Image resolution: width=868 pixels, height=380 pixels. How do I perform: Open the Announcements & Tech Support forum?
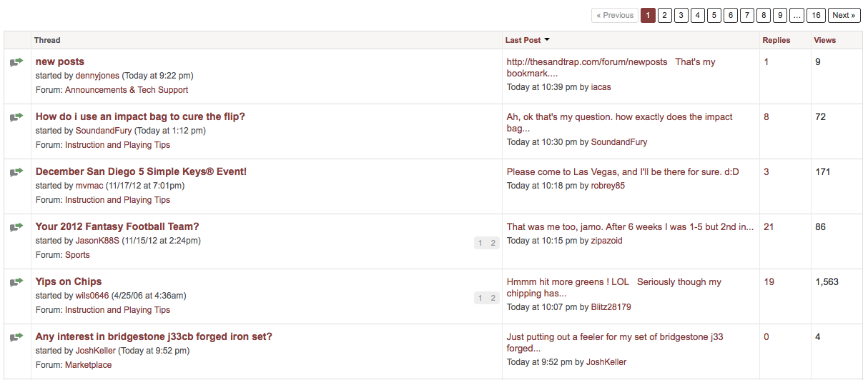pyautogui.click(x=127, y=90)
